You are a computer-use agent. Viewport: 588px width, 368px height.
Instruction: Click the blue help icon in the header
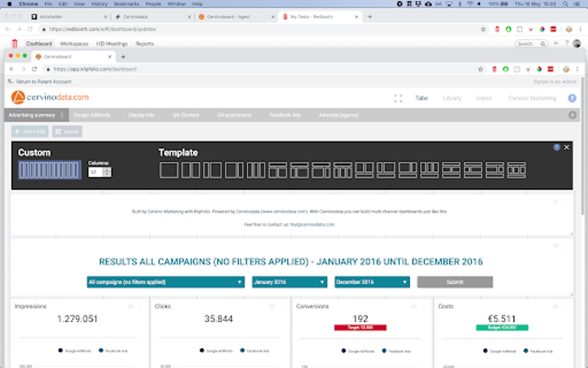tap(572, 98)
